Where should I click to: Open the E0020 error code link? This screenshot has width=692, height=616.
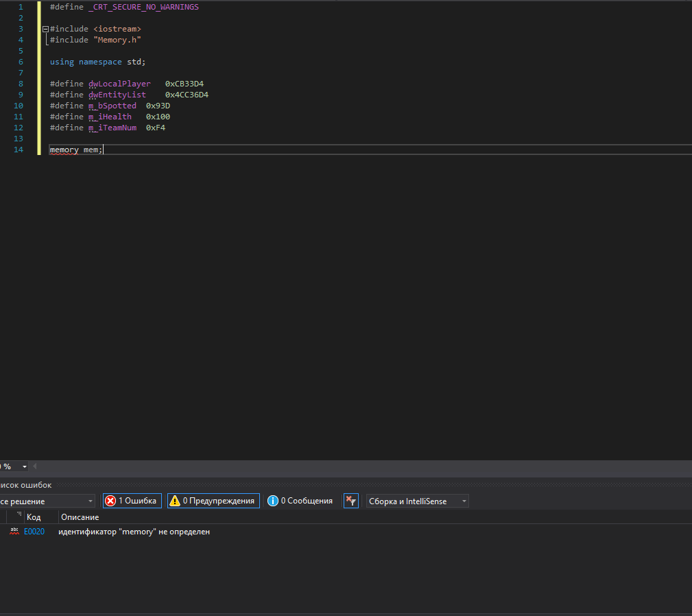click(x=34, y=532)
